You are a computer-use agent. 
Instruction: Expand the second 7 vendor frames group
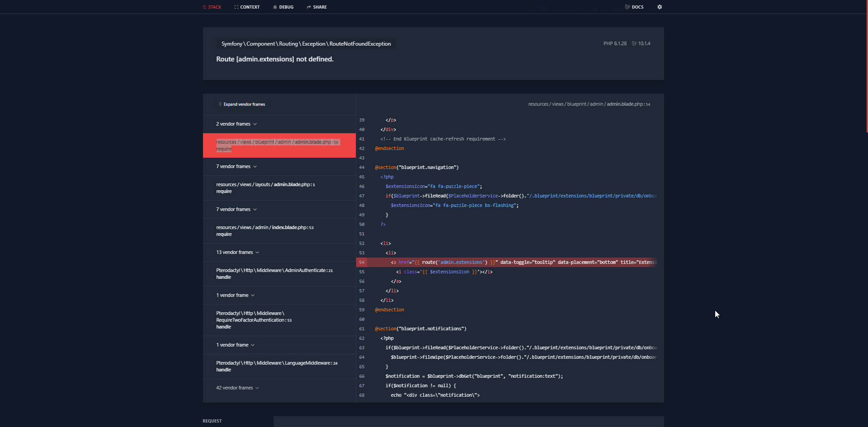tap(279, 209)
